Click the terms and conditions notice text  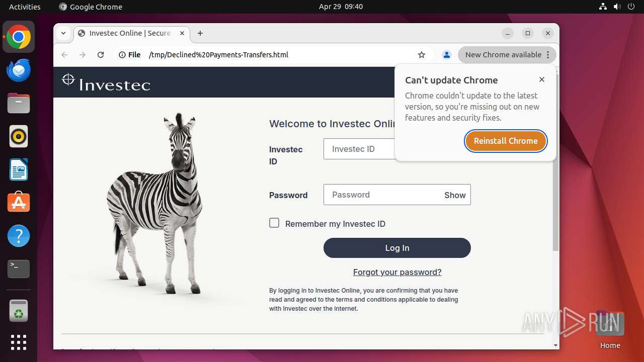[x=363, y=300]
